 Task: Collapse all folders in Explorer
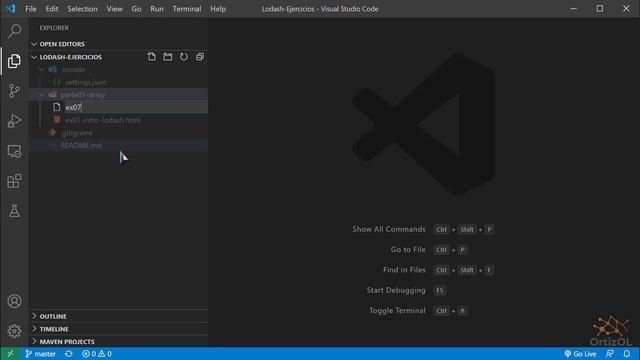coord(200,57)
